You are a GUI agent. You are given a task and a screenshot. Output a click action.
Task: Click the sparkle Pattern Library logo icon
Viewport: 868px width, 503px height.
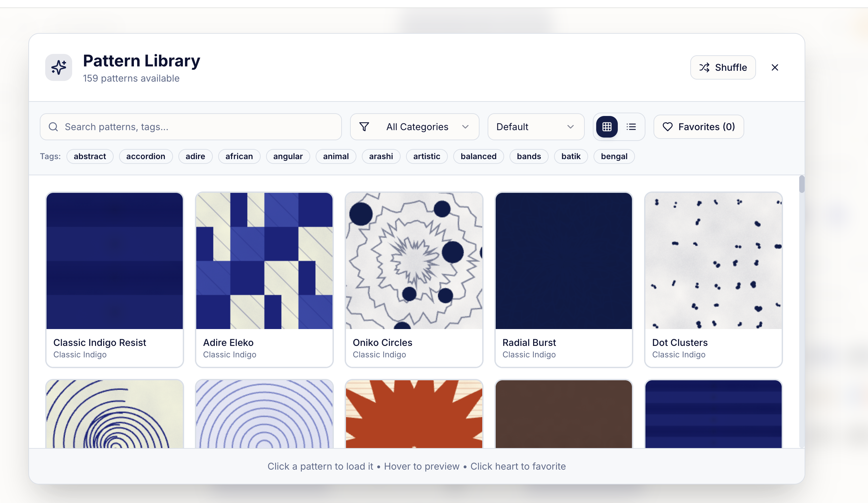(x=59, y=67)
